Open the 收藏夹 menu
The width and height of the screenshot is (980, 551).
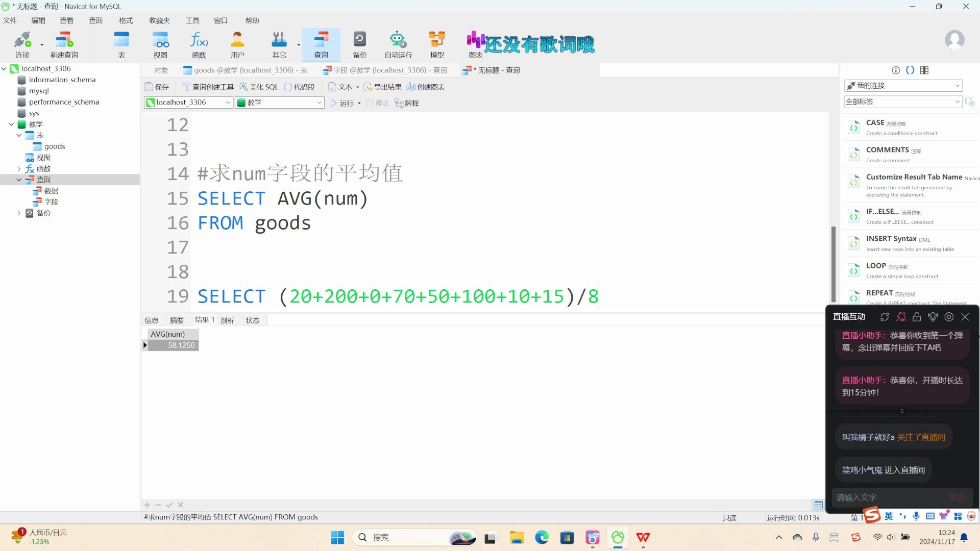coord(159,20)
